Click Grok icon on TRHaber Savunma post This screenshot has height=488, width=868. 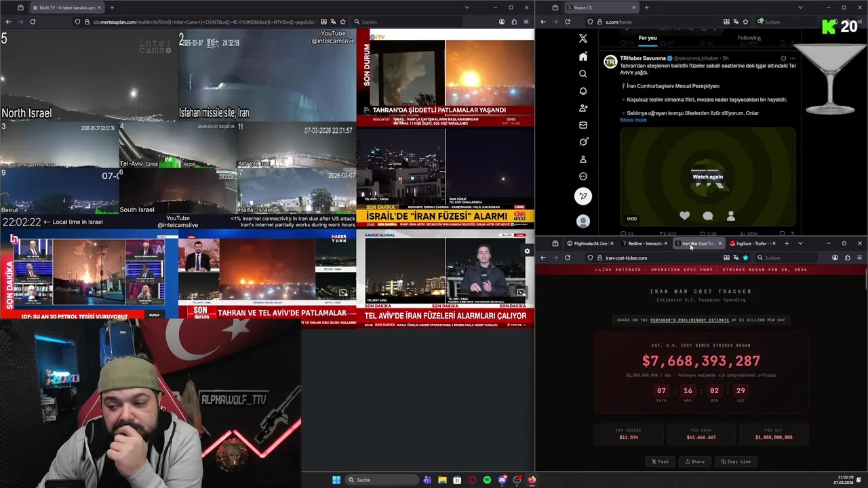click(x=784, y=58)
